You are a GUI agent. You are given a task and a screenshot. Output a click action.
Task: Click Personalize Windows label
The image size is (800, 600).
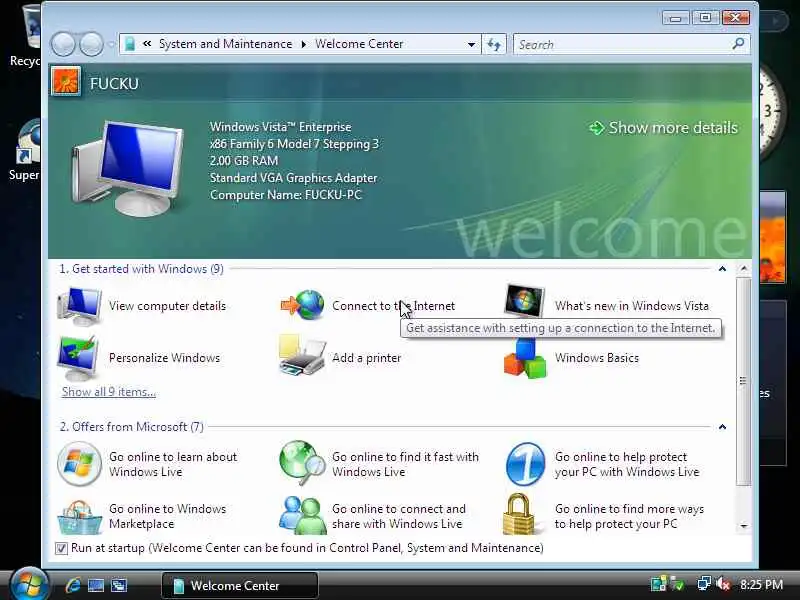tap(164, 358)
